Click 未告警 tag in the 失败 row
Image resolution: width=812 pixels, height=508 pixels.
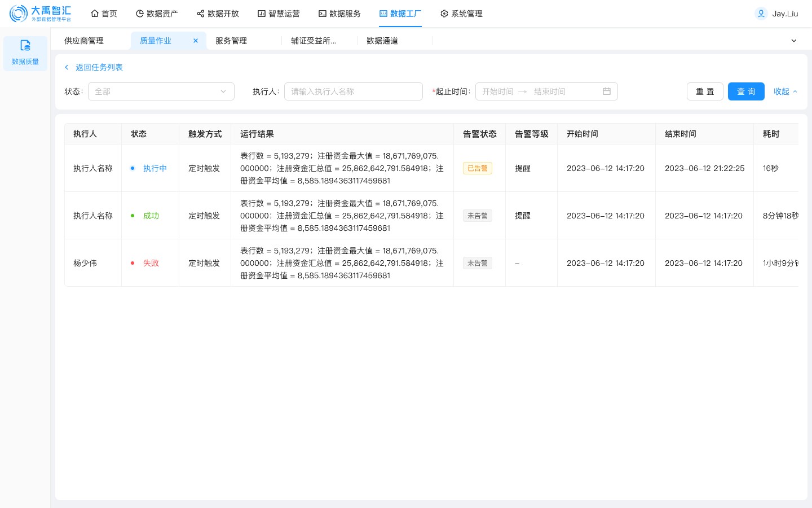(x=478, y=263)
